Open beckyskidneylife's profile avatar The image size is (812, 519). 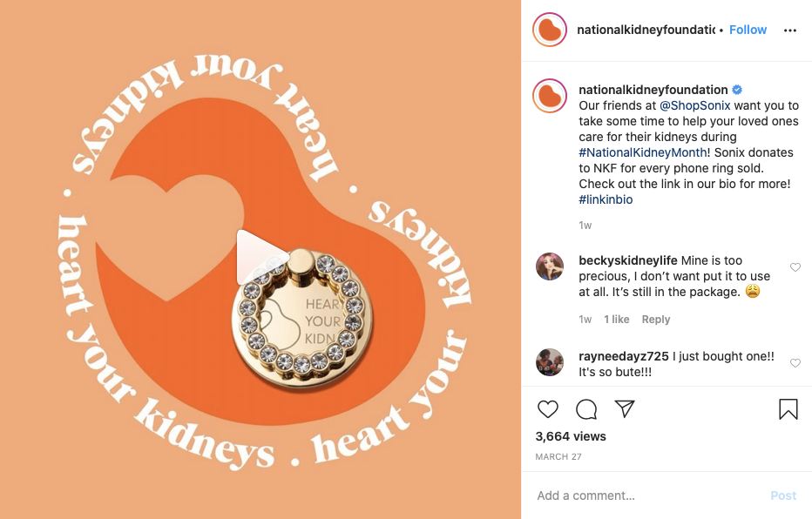tap(550, 267)
